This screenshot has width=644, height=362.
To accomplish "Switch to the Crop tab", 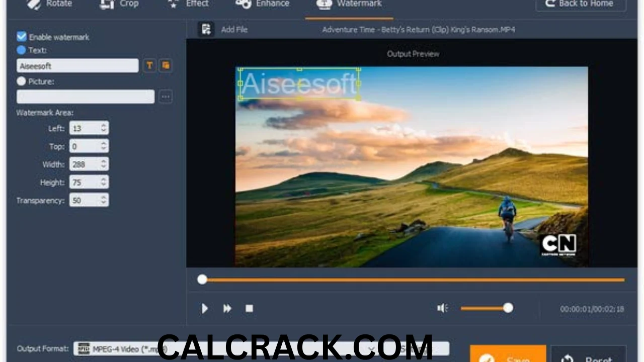I will (x=119, y=5).
